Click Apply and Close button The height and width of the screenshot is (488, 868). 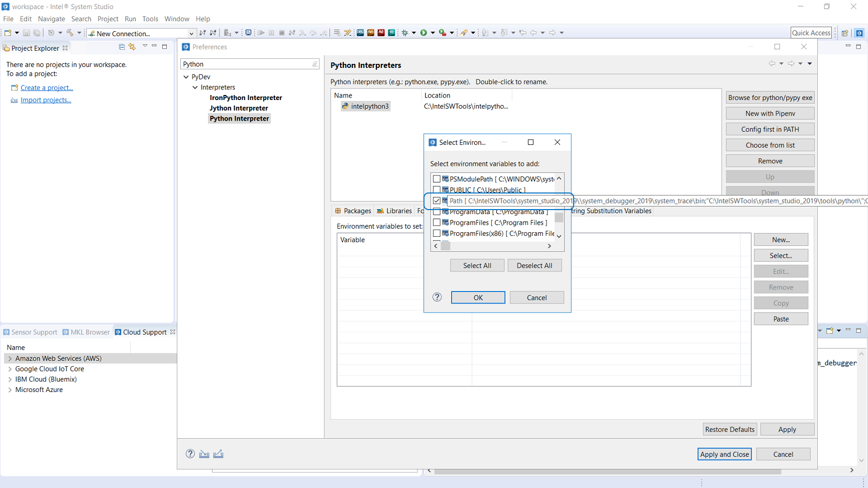tap(724, 454)
